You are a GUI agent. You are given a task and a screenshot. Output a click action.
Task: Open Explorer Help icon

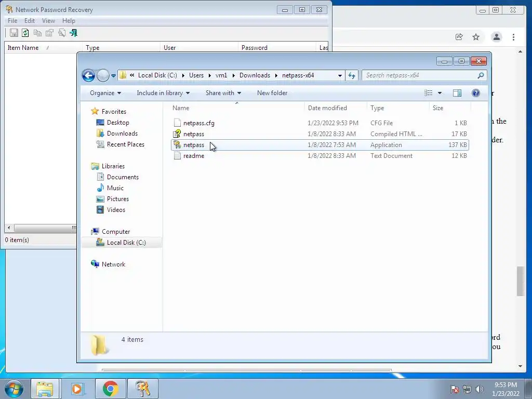(476, 93)
